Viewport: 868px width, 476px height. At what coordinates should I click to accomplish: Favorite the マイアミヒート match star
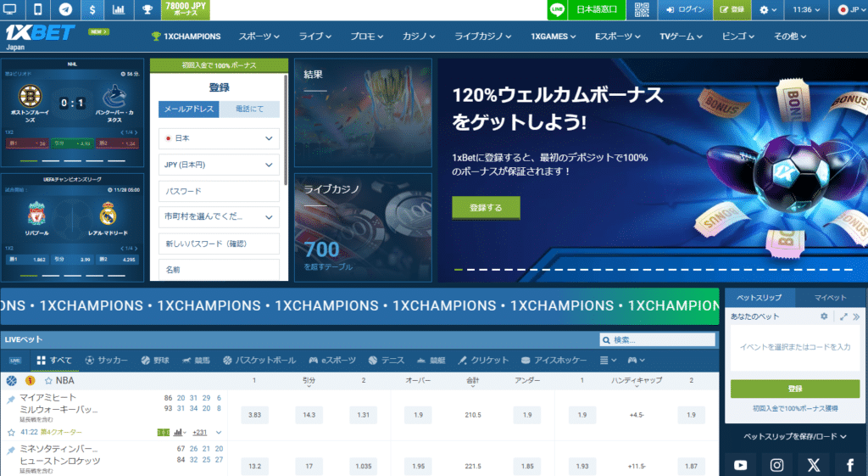tap(11, 432)
